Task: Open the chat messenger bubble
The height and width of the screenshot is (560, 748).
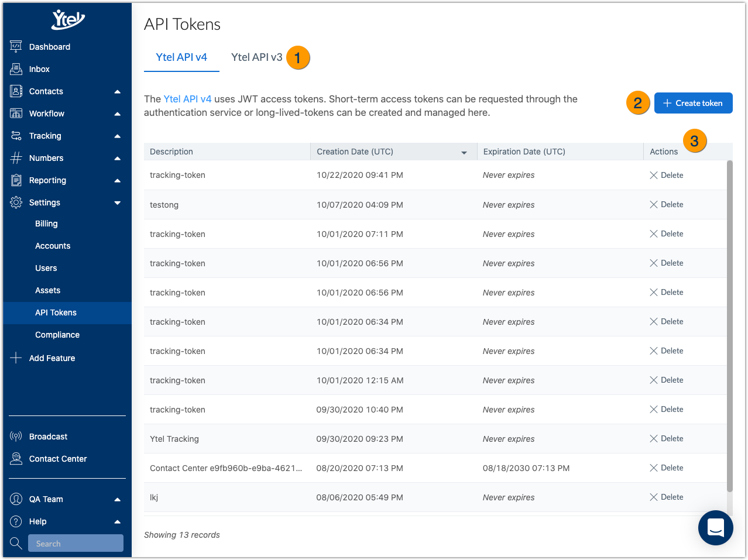Action: [x=716, y=528]
